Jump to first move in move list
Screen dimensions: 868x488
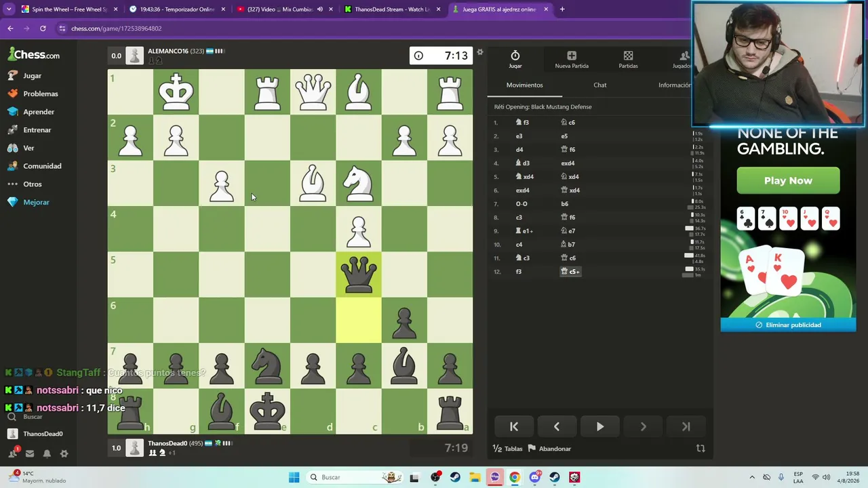(514, 427)
